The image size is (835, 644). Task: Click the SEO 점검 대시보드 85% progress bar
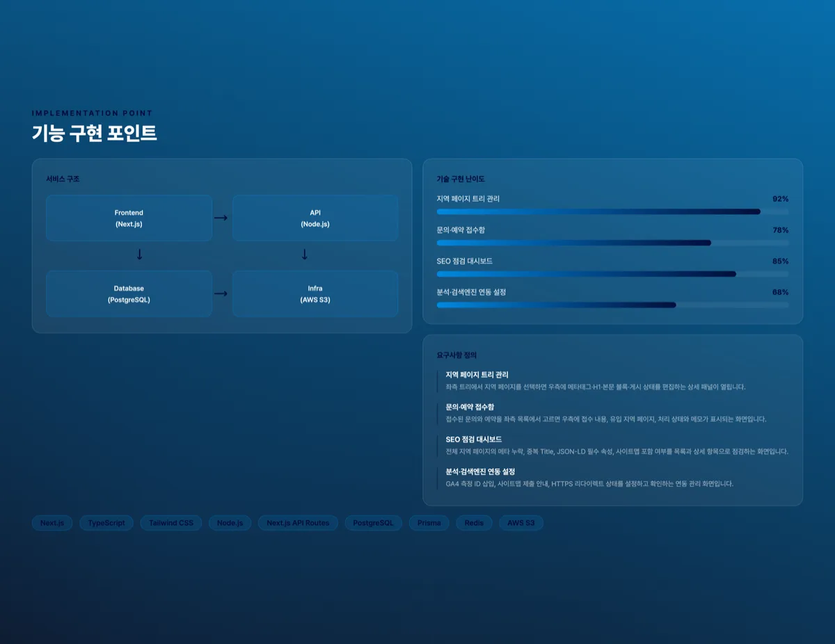[612, 274]
